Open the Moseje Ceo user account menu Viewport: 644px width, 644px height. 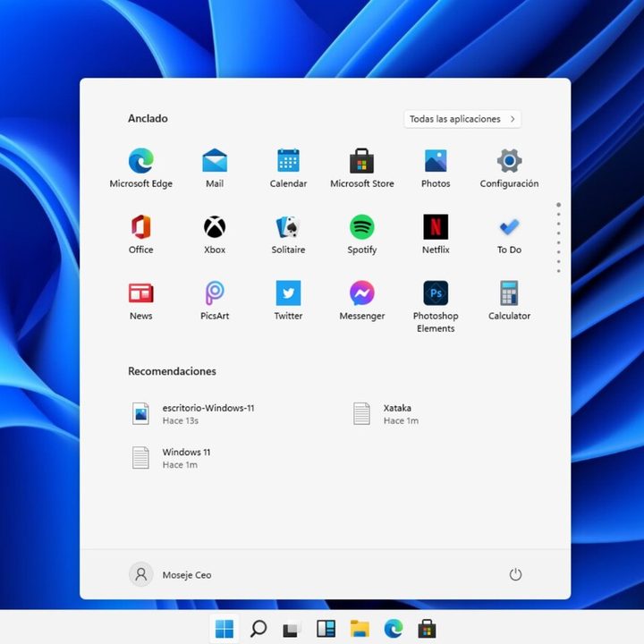(171, 574)
